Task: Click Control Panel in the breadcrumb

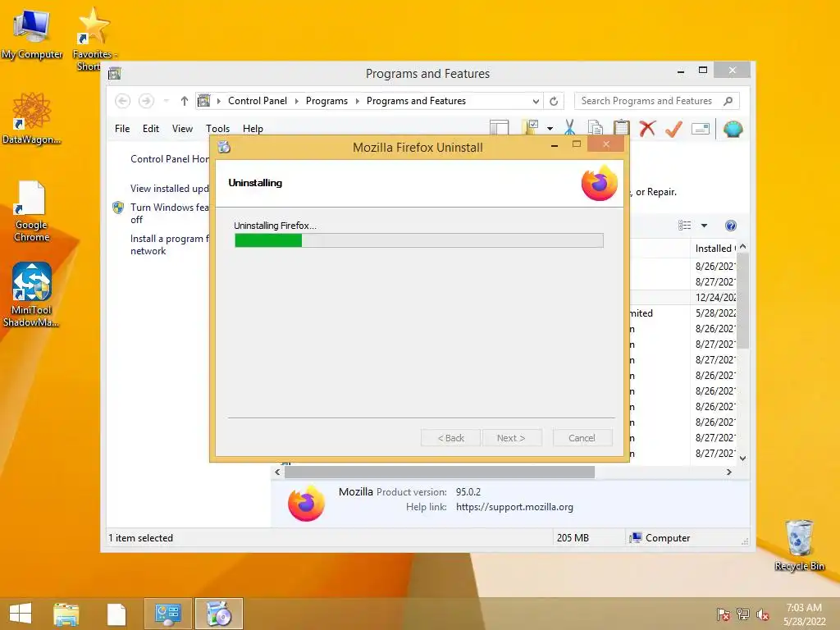Action: (x=258, y=101)
